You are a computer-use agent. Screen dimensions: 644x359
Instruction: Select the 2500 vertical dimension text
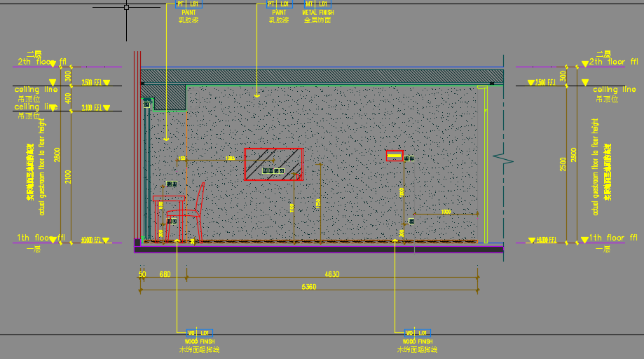(563, 164)
